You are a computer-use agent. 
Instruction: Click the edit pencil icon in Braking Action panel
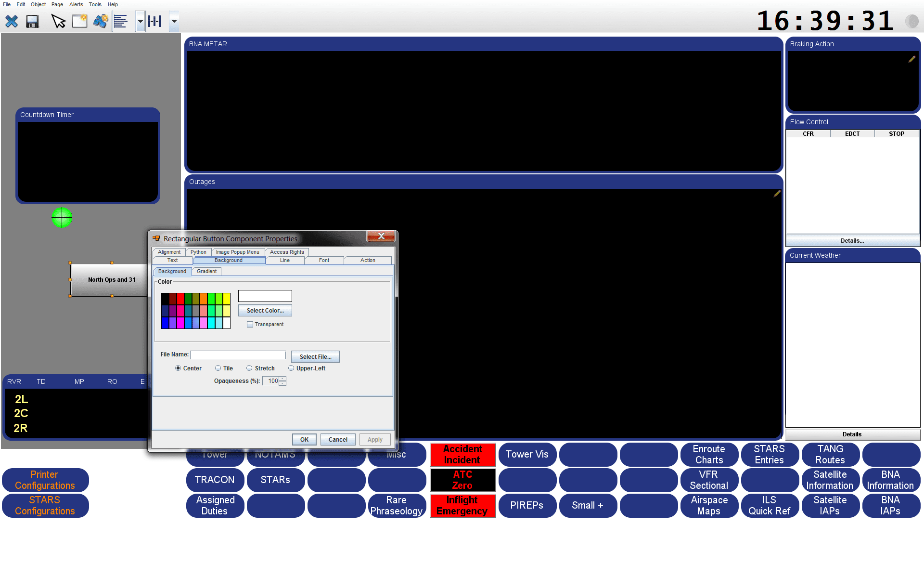pos(912,59)
